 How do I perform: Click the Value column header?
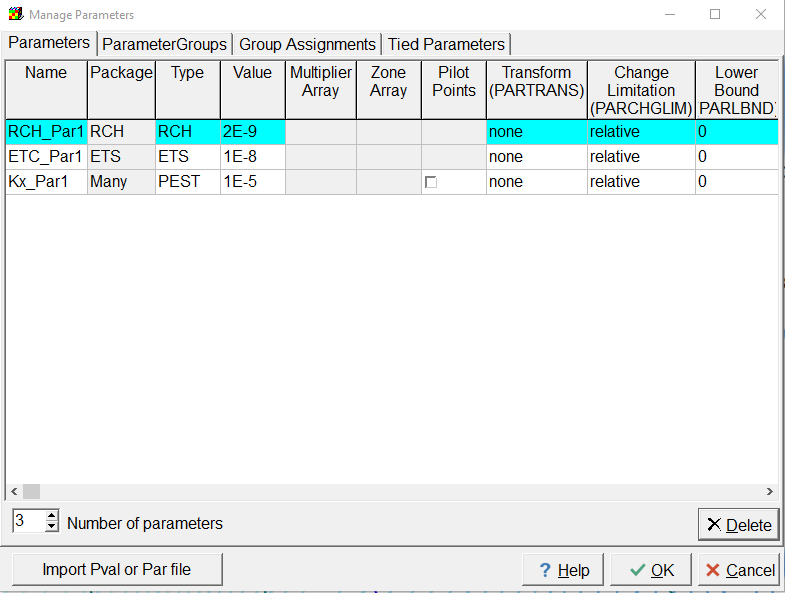point(253,90)
